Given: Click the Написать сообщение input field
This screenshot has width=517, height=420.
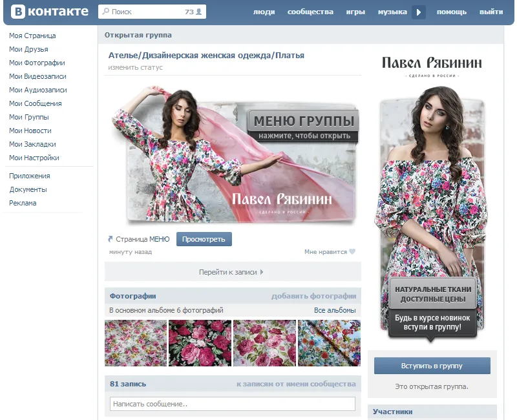Looking at the screenshot, I should tap(233, 404).
